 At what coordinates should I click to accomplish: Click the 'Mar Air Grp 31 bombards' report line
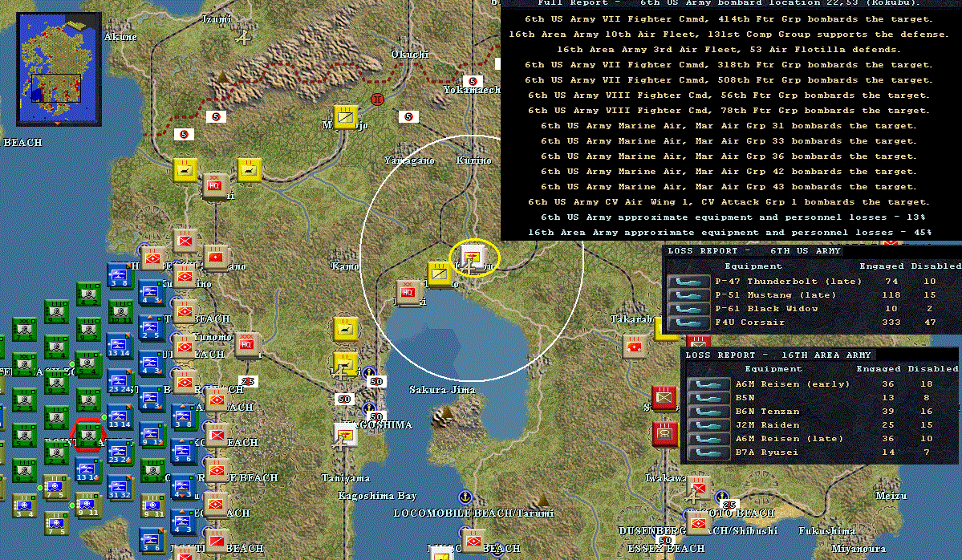pyautogui.click(x=729, y=126)
